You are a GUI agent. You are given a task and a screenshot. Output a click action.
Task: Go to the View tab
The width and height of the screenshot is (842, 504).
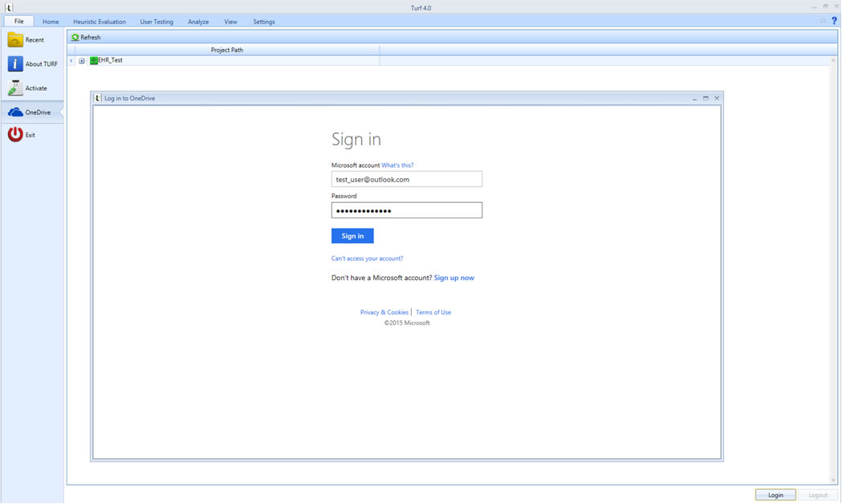tap(230, 22)
